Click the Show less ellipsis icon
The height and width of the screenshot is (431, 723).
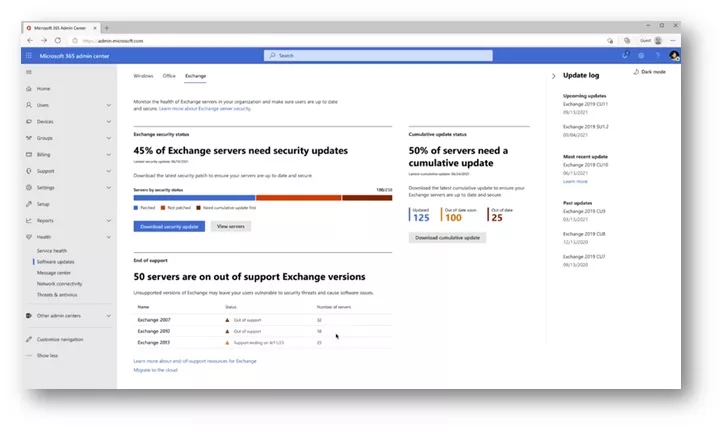tap(29, 355)
